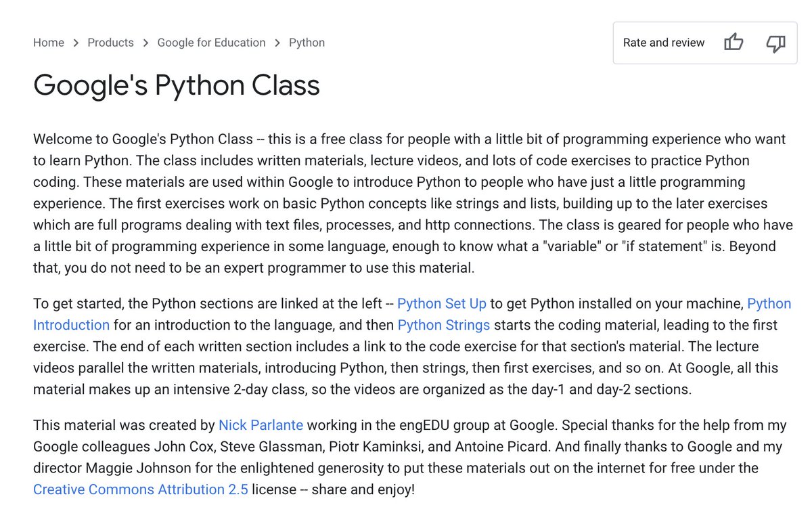This screenshot has width=812, height=505.
Task: Visit Nick Parlante's link
Action: pos(261,425)
